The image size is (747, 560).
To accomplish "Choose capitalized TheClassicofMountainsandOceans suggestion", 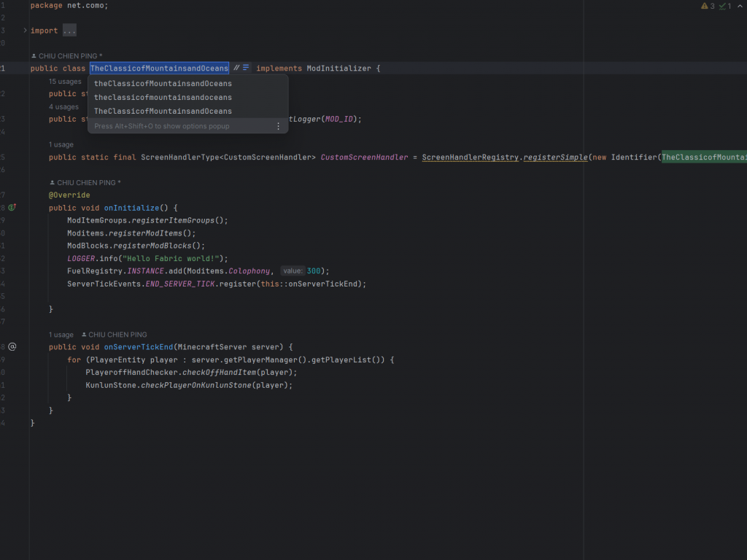I will [x=163, y=111].
